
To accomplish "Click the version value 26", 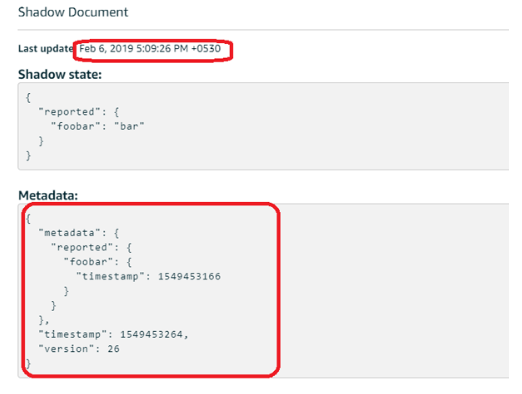I will [113, 349].
